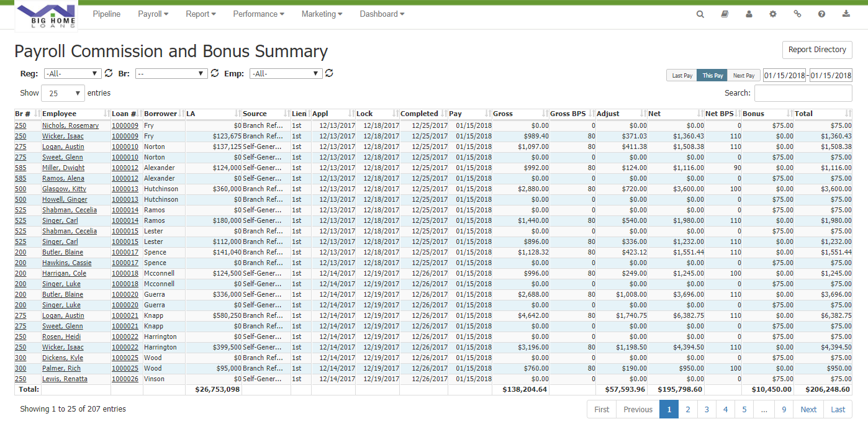The image size is (868, 429).
Task: Sort table by Net BPS column
Action: 723,114
